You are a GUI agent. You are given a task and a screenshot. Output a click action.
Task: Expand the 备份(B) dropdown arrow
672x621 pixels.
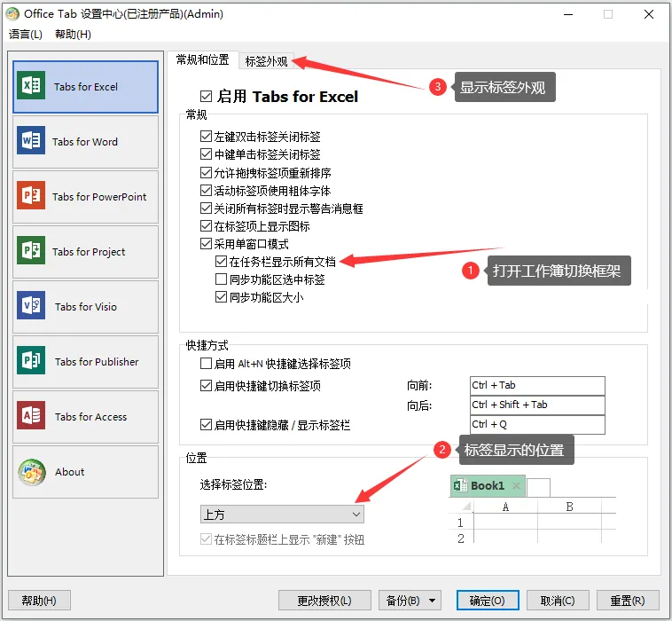(x=432, y=601)
